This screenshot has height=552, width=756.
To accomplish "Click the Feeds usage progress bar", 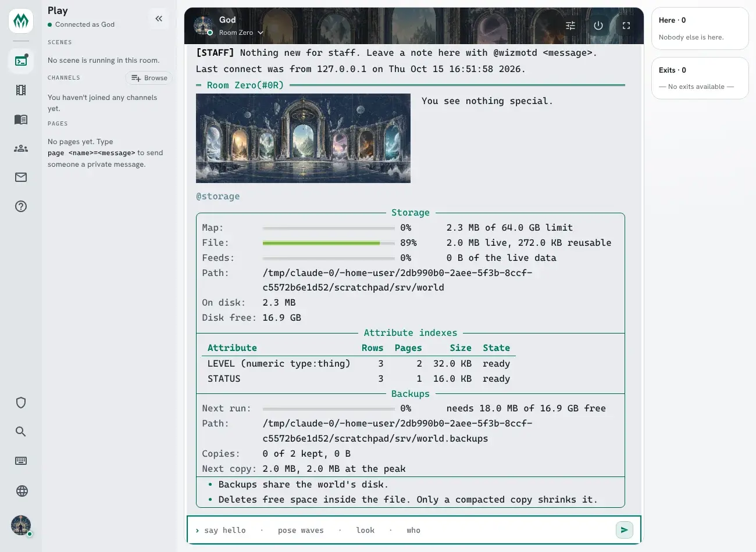I will (329, 258).
